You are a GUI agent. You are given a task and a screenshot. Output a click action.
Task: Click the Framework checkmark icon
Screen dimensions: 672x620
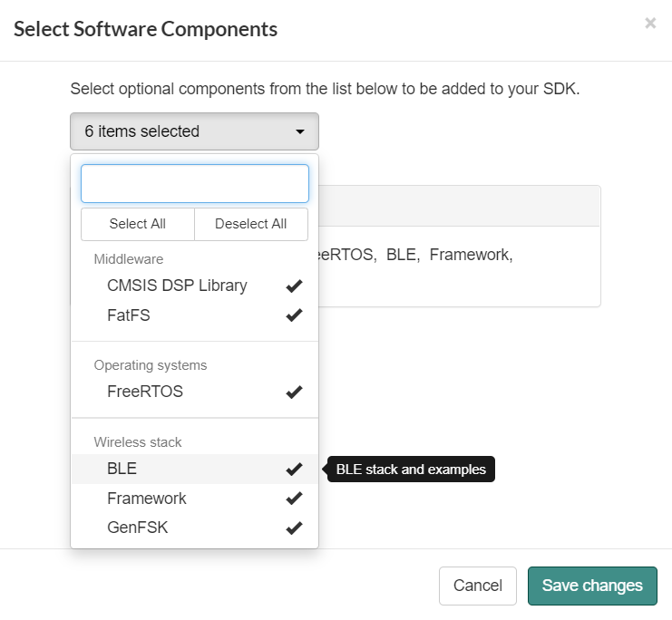coord(294,499)
